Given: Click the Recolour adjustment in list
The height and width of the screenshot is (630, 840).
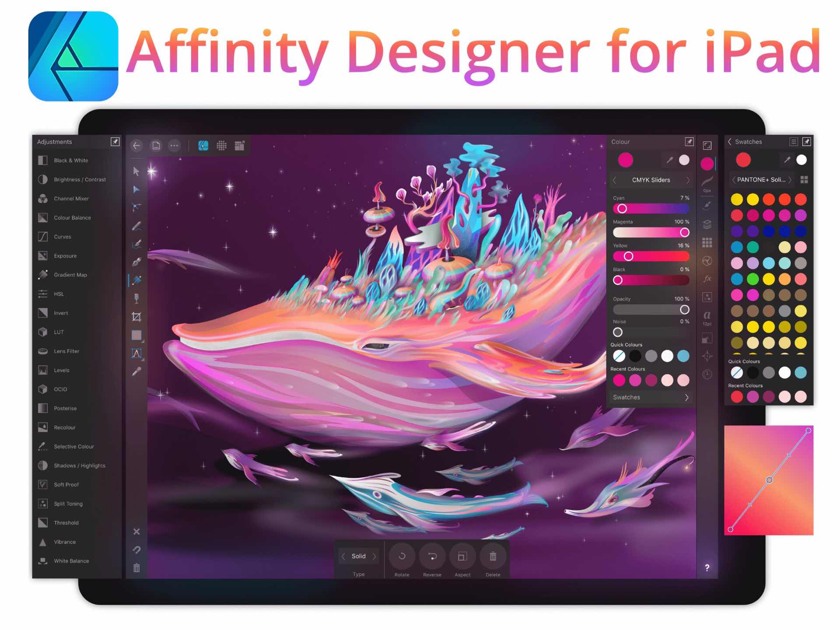Looking at the screenshot, I should point(64,427).
